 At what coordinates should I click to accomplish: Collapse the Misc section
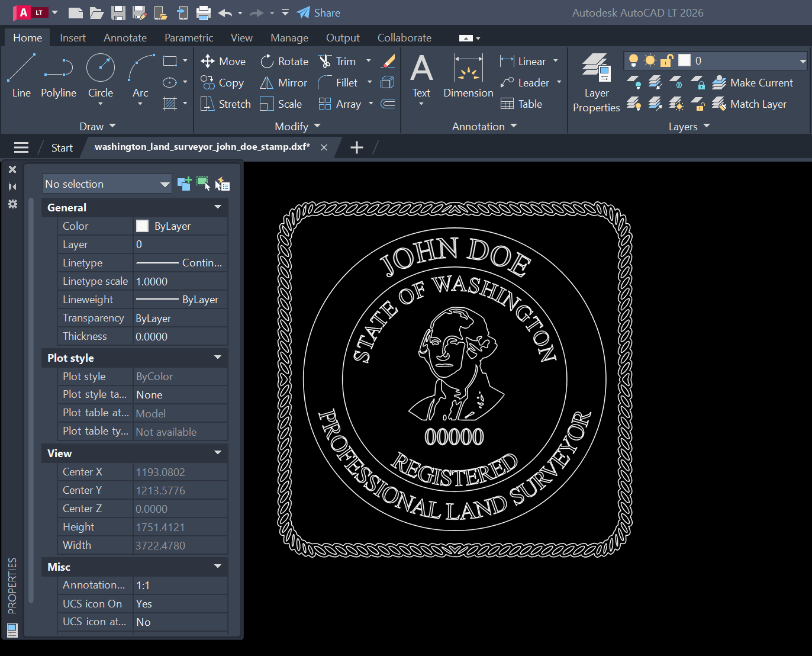(x=218, y=566)
